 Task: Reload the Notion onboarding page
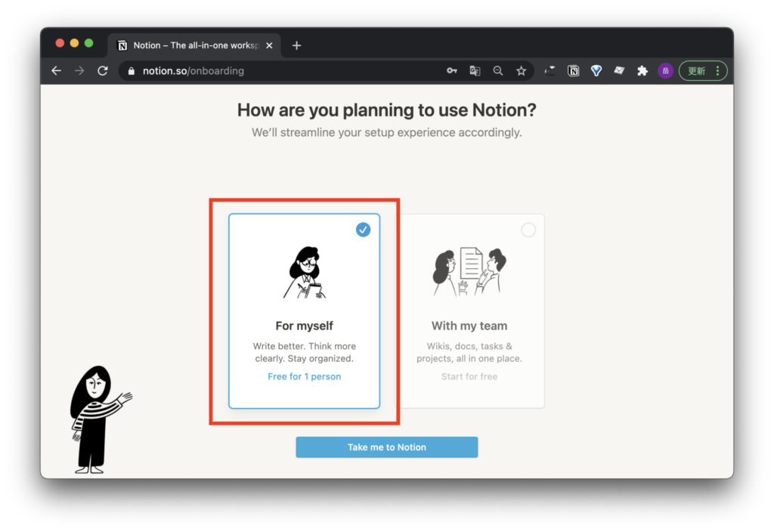tap(103, 71)
